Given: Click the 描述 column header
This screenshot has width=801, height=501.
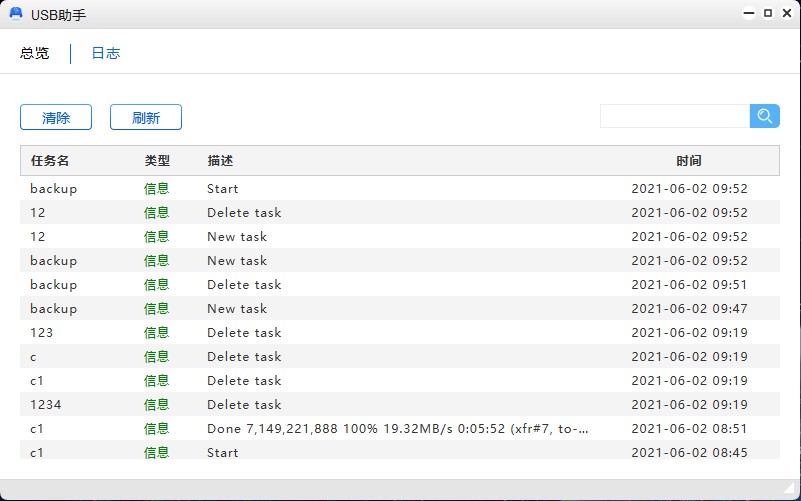Looking at the screenshot, I should [220, 161].
